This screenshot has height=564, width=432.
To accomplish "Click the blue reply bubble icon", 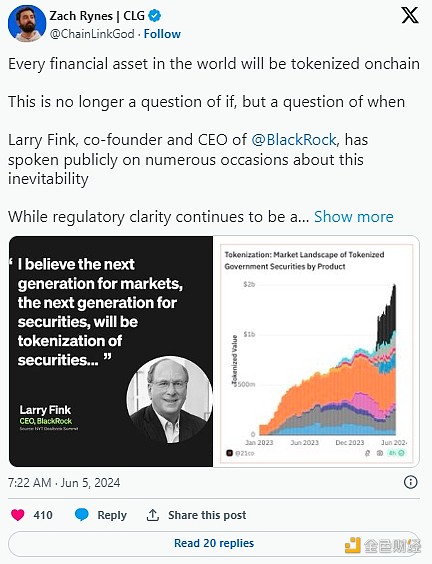I will pos(82,515).
